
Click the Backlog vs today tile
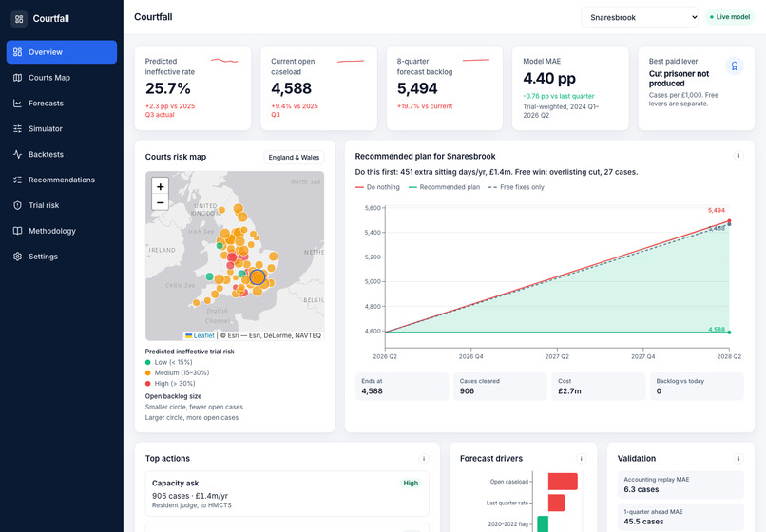click(697, 387)
